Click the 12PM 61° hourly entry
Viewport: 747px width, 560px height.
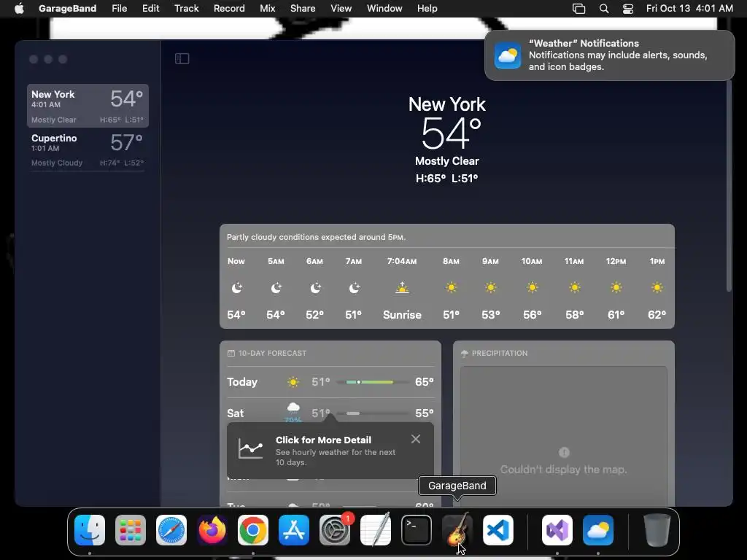[x=616, y=287]
